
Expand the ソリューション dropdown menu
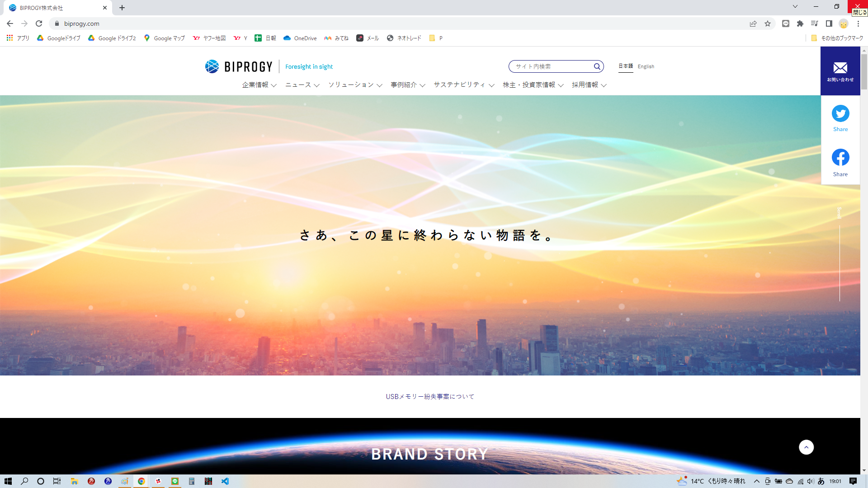(355, 85)
